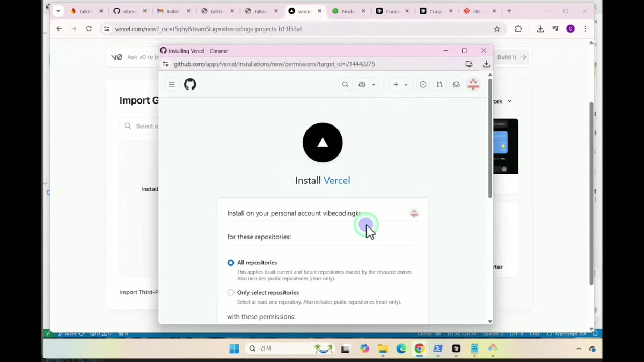644x362 pixels.
Task: Open popup window downloads icon
Action: [486, 64]
